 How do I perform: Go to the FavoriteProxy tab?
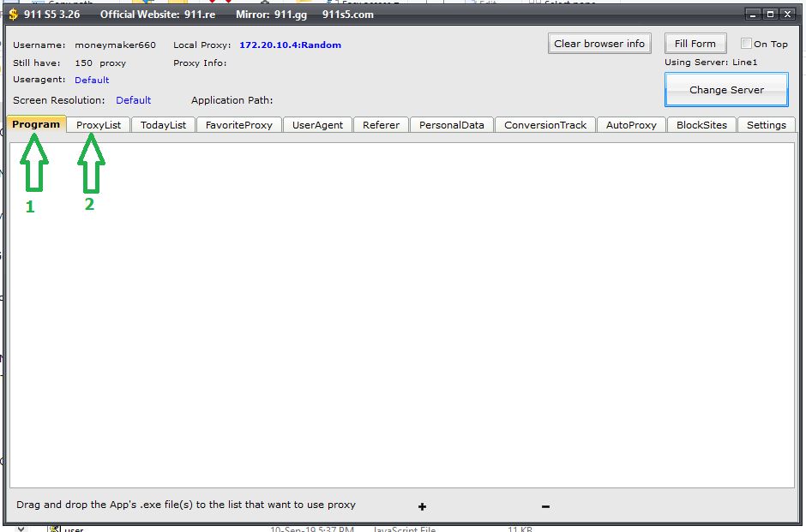[239, 125]
